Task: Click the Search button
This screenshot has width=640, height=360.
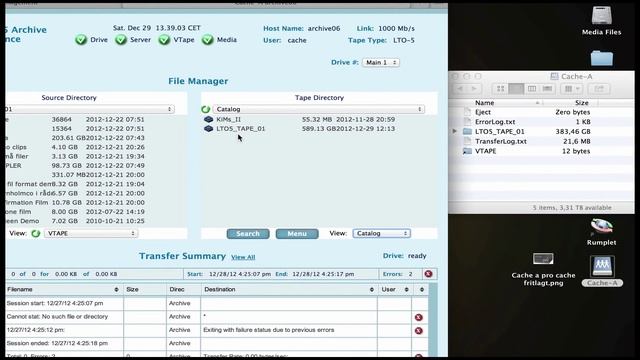Action: coord(248,234)
